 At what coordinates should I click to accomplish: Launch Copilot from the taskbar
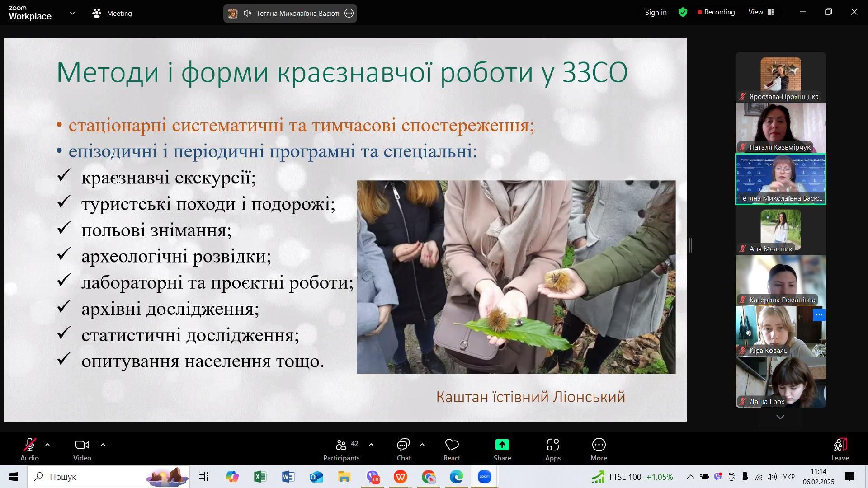(232, 477)
